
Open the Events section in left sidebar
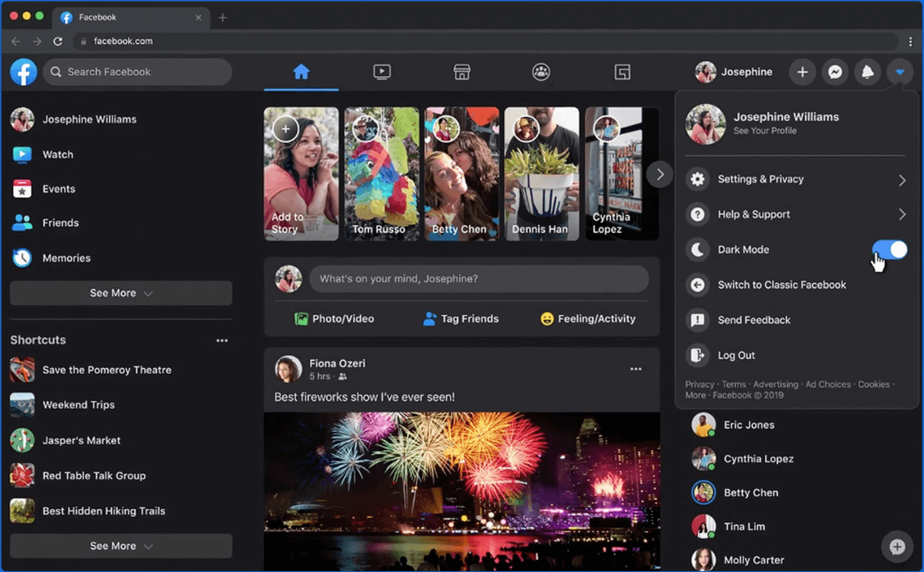(x=59, y=189)
